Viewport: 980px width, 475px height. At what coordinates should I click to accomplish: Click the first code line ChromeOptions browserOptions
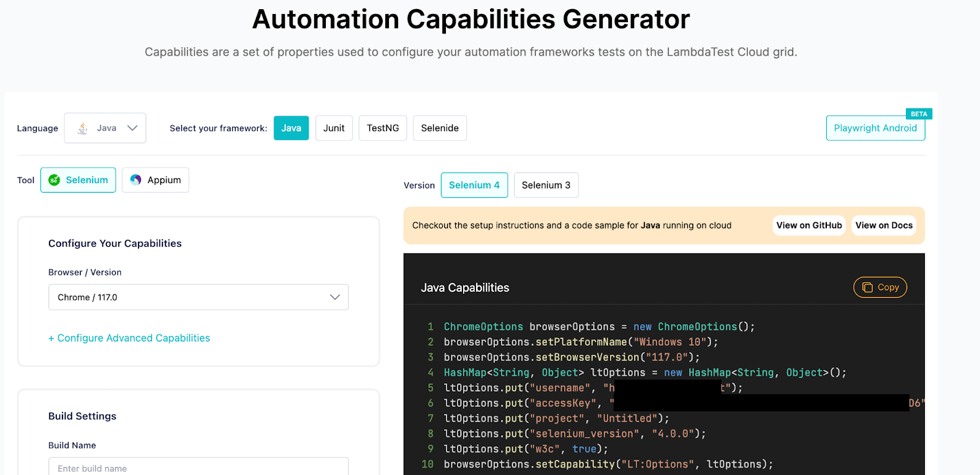pyautogui.click(x=599, y=326)
